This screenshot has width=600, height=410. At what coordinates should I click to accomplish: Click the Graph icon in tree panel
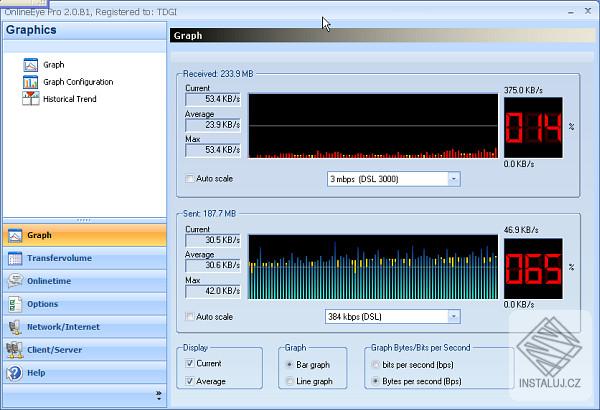(30, 65)
